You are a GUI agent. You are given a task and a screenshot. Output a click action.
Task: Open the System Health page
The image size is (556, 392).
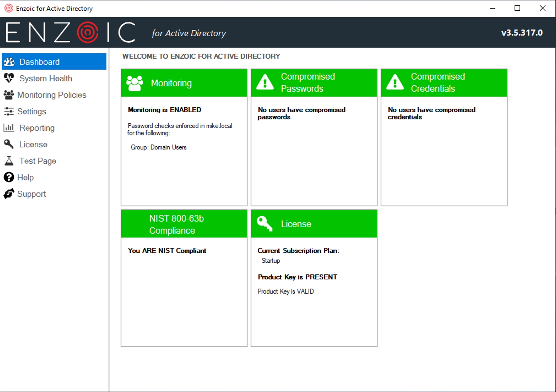tap(46, 78)
